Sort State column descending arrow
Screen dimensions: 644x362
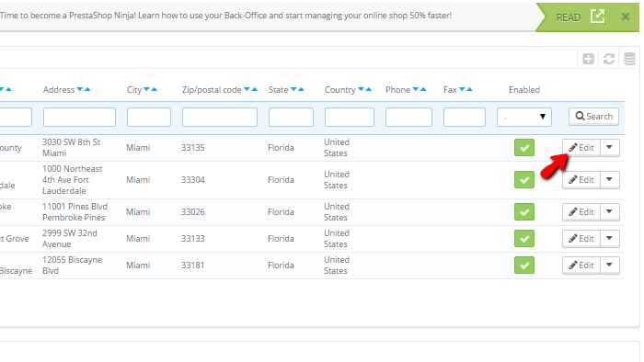pos(293,89)
